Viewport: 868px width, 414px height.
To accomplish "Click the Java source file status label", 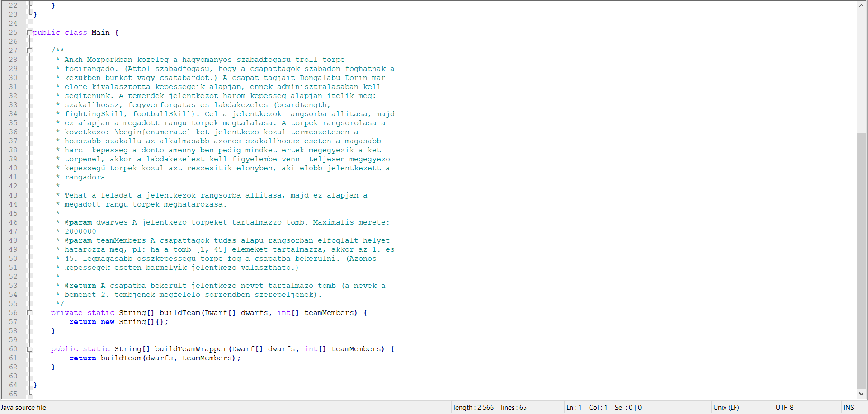I will click(24, 408).
